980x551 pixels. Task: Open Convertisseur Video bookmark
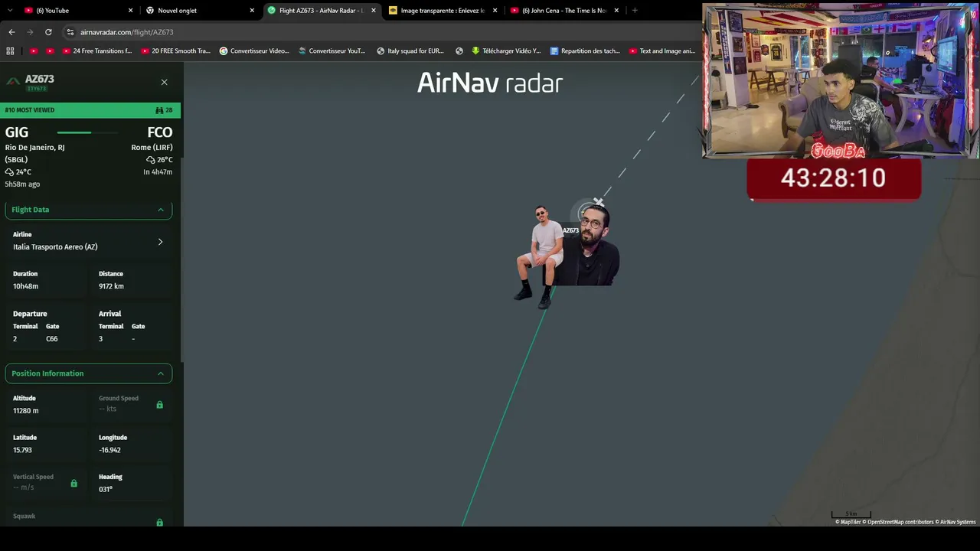click(x=254, y=51)
